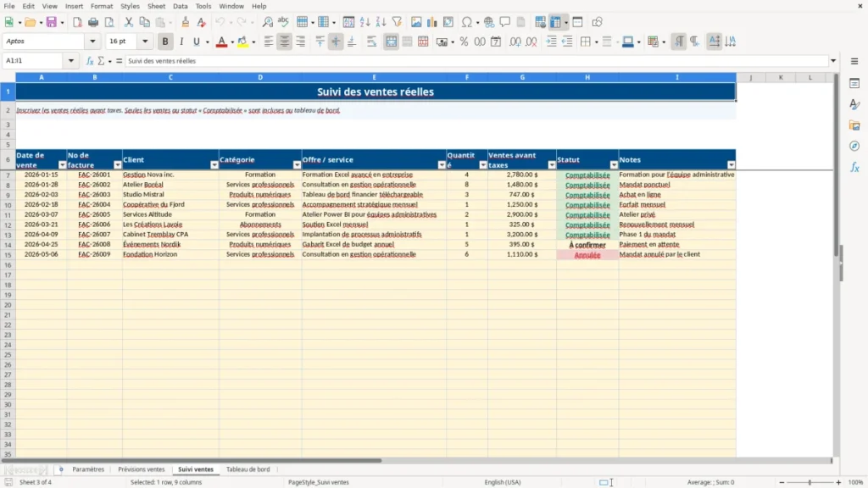Open filter dropdown for Notes column
The height and width of the screenshot is (488, 868).
(x=732, y=165)
